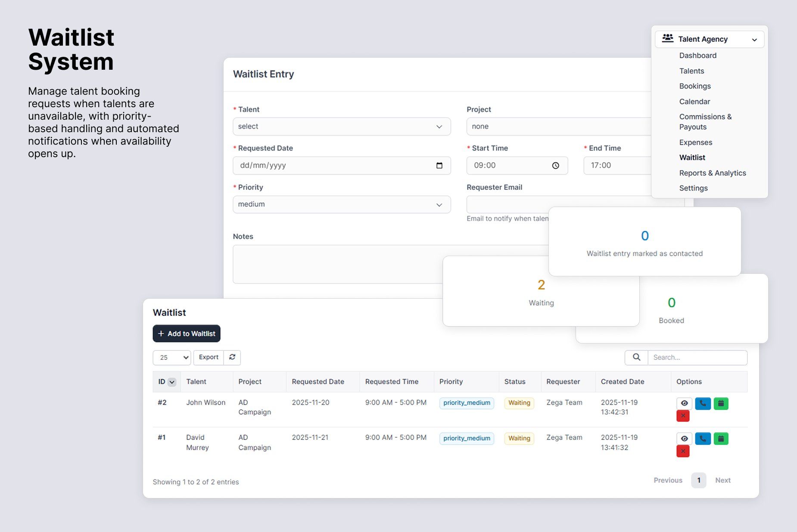The width and height of the screenshot is (797, 532).
Task: Open Reports & Analytics menu item
Action: tap(713, 173)
